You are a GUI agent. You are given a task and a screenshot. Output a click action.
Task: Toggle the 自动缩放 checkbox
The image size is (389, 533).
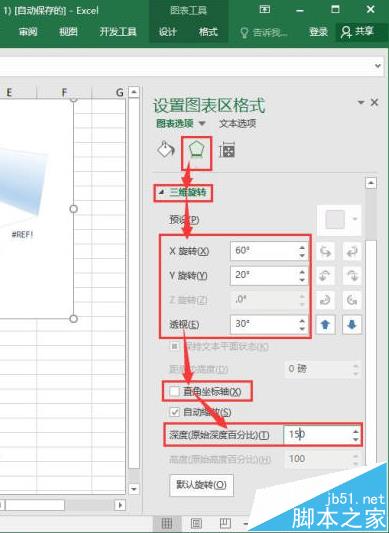point(174,412)
